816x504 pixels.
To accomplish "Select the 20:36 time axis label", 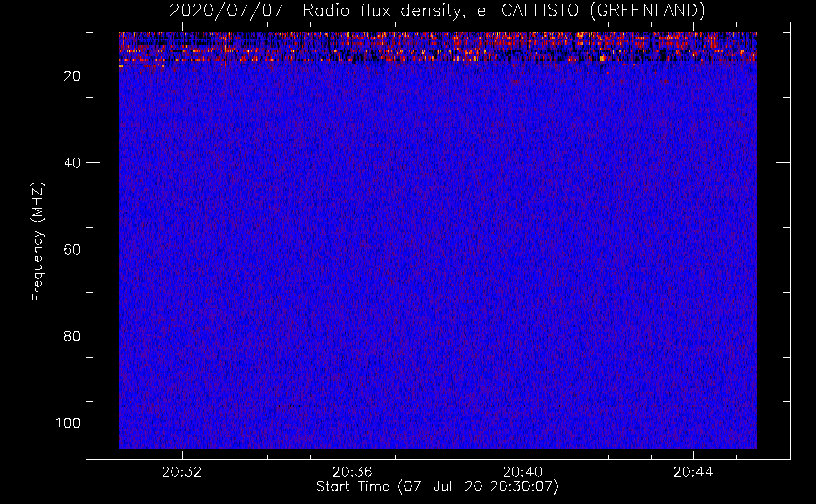I will (x=352, y=472).
